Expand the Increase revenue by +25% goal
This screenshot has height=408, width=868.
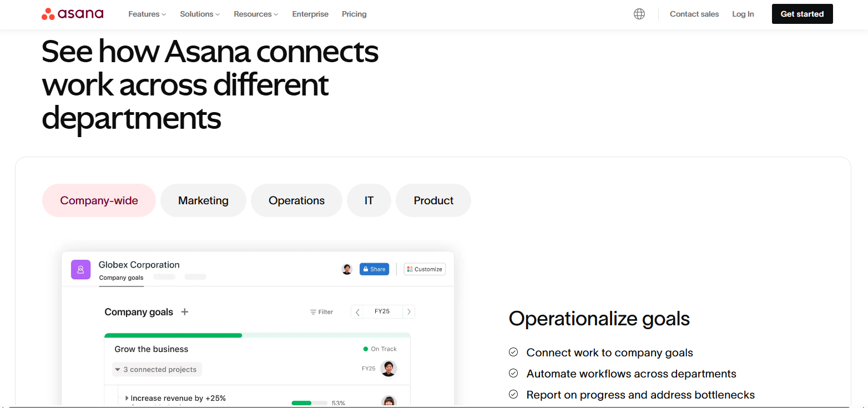click(x=127, y=398)
